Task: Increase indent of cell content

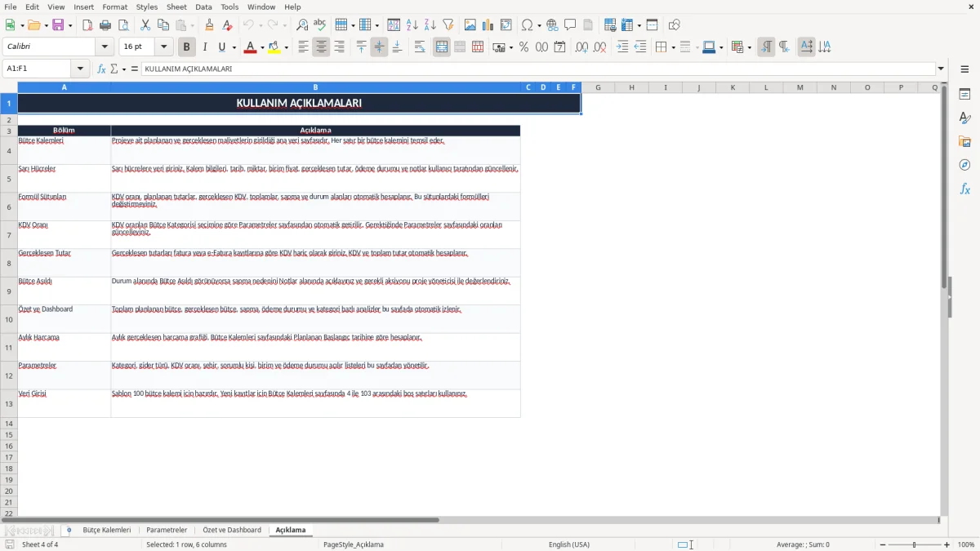Action: coord(622,47)
